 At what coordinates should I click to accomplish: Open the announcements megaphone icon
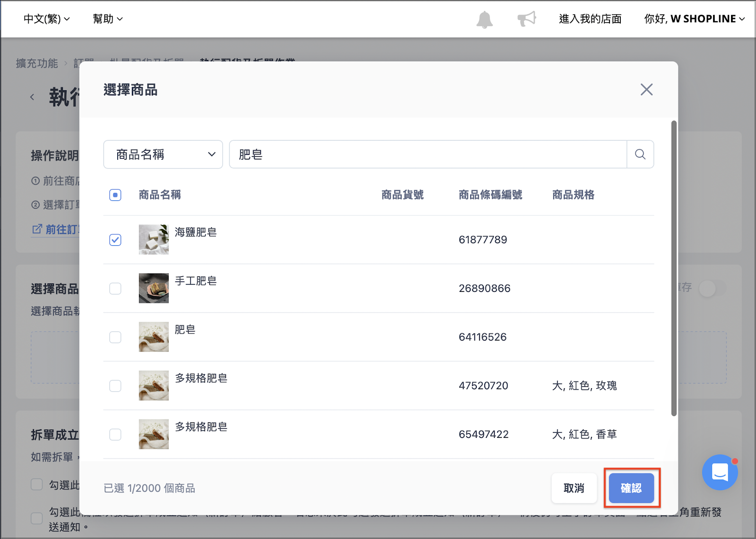pos(527,19)
